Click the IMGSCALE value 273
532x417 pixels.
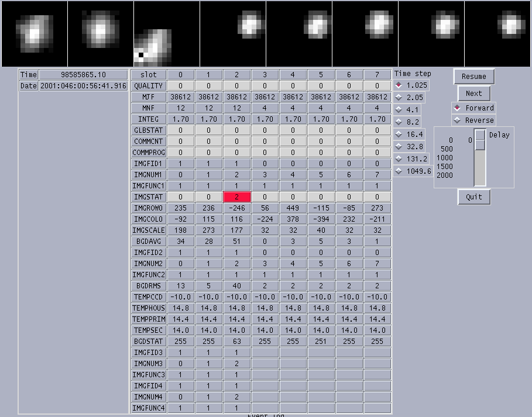pyautogui.click(x=209, y=230)
